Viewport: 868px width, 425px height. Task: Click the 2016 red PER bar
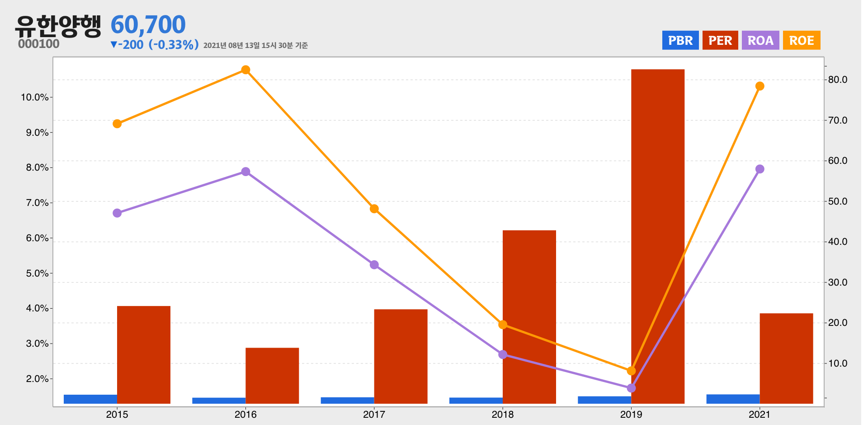click(x=272, y=376)
